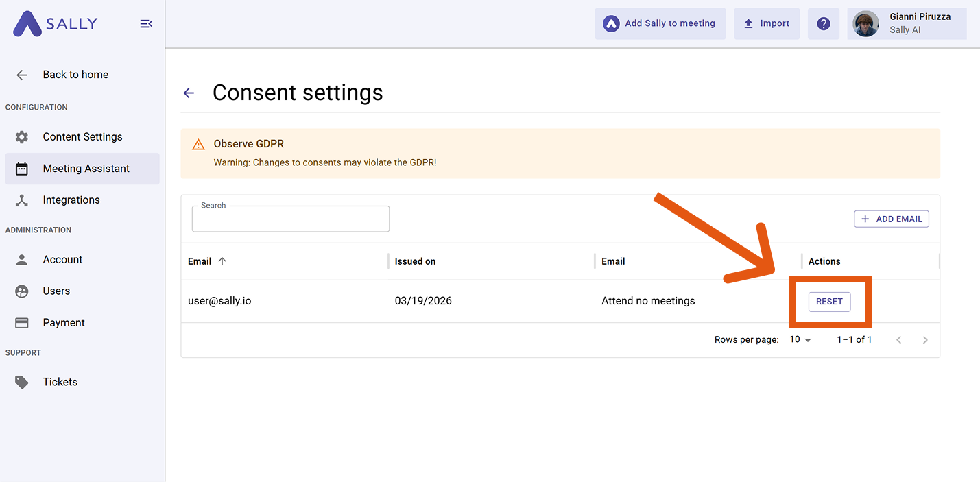This screenshot has height=482, width=980.
Task: Go to Account administration page
Action: click(62, 260)
